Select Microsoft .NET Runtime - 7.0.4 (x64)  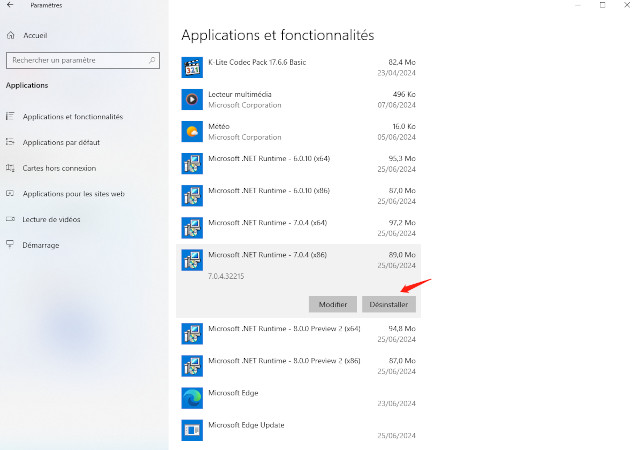(268, 223)
